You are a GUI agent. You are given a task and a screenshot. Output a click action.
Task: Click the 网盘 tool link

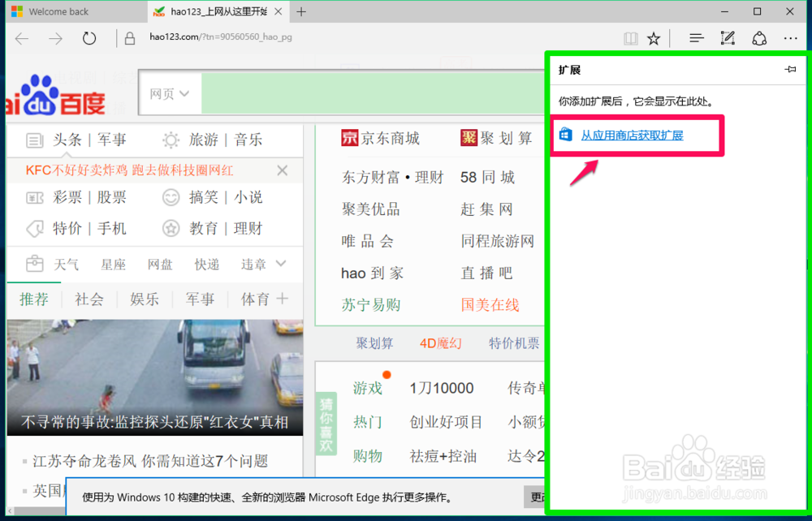click(160, 265)
